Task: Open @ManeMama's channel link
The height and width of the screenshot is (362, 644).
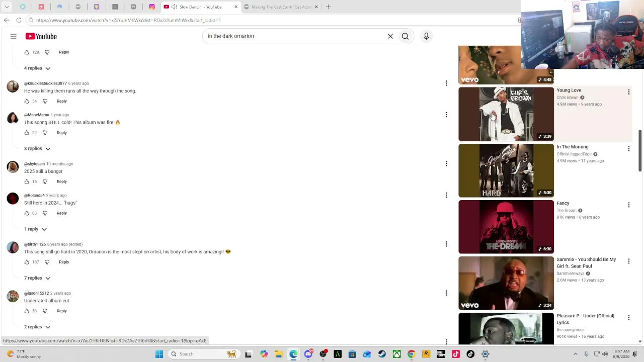Action: coord(37,115)
